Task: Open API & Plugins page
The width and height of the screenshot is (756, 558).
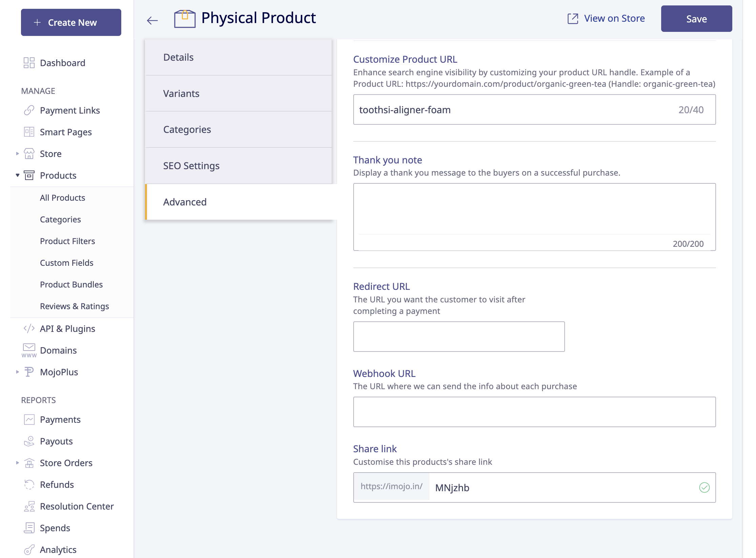Action: pyautogui.click(x=67, y=328)
